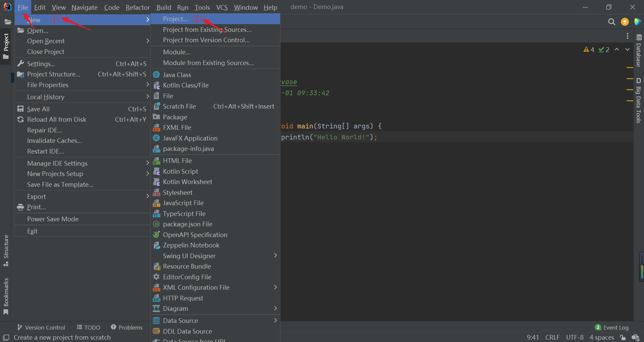Click the CRLF line separator selector
Image resolution: width=644 pixels, height=342 pixels.
[552, 337]
